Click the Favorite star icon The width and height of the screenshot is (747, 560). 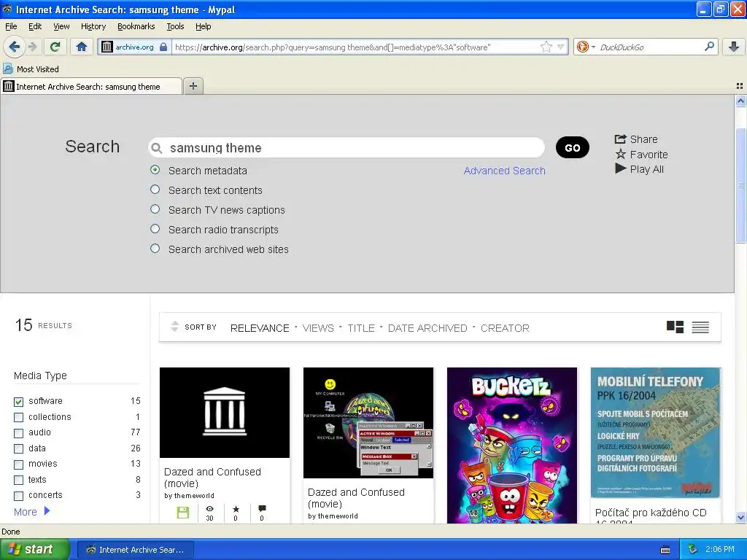[620, 154]
